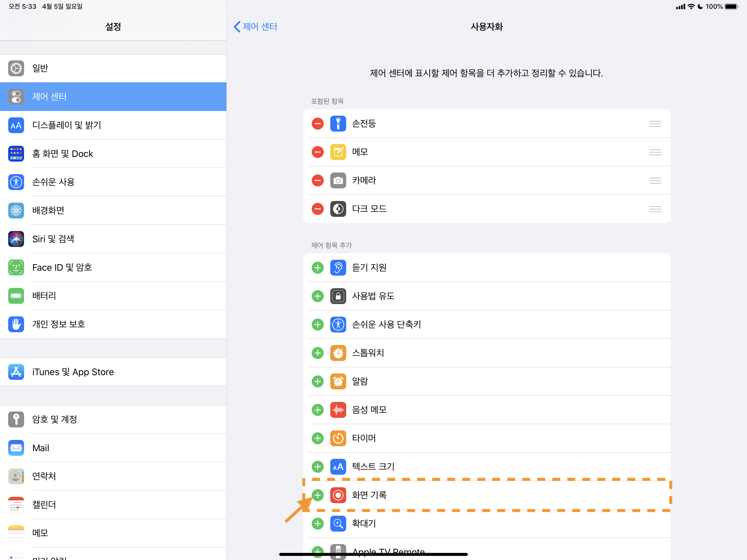Viewport: 747px width, 560px height.
Task: Tap the flashlight (손전등) icon
Action: [338, 124]
